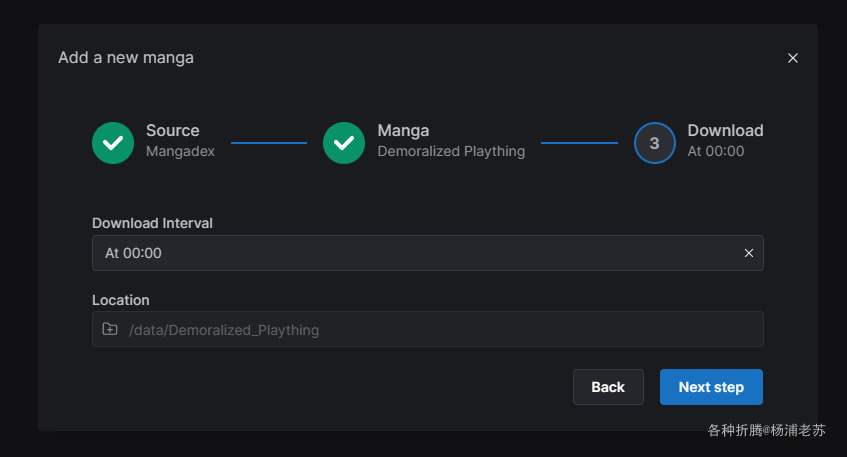Click the Location field label
The width and height of the screenshot is (847, 457).
[x=121, y=300]
